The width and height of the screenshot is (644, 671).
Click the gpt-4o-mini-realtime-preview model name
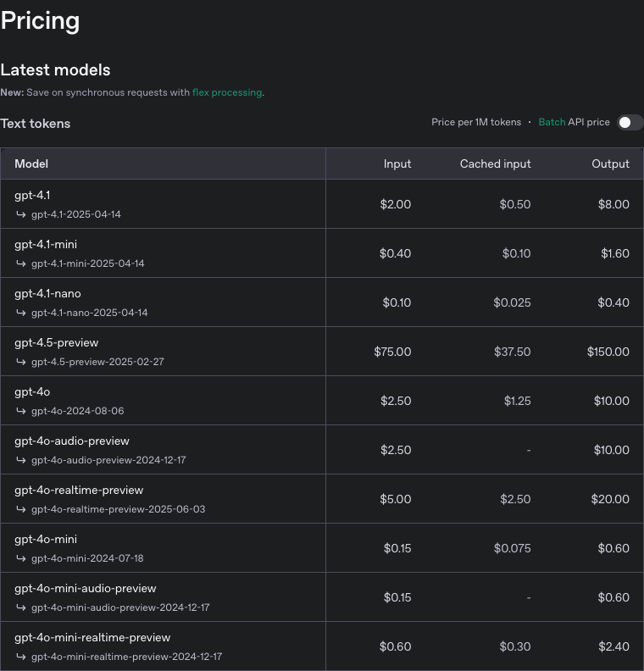[92, 638]
